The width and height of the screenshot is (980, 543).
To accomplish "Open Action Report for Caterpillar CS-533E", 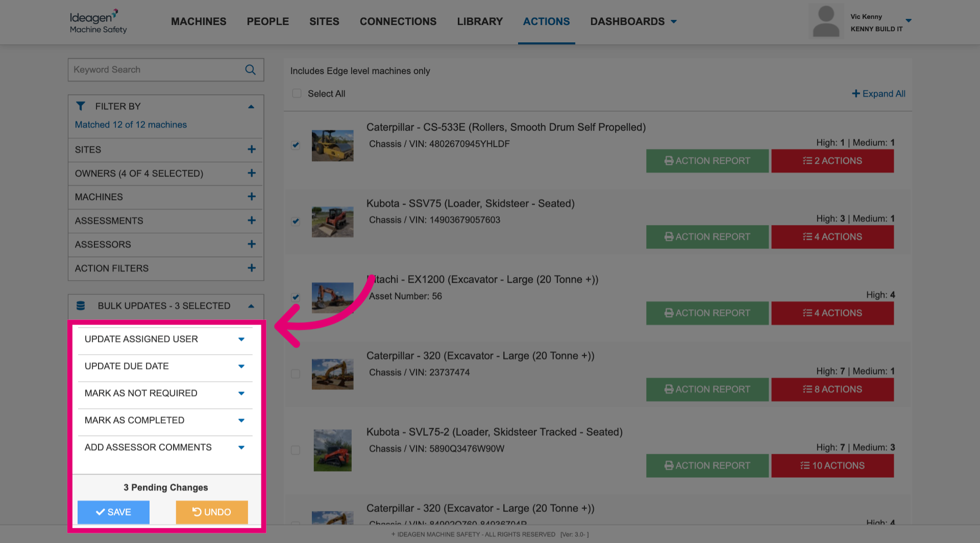I will pyautogui.click(x=707, y=161).
